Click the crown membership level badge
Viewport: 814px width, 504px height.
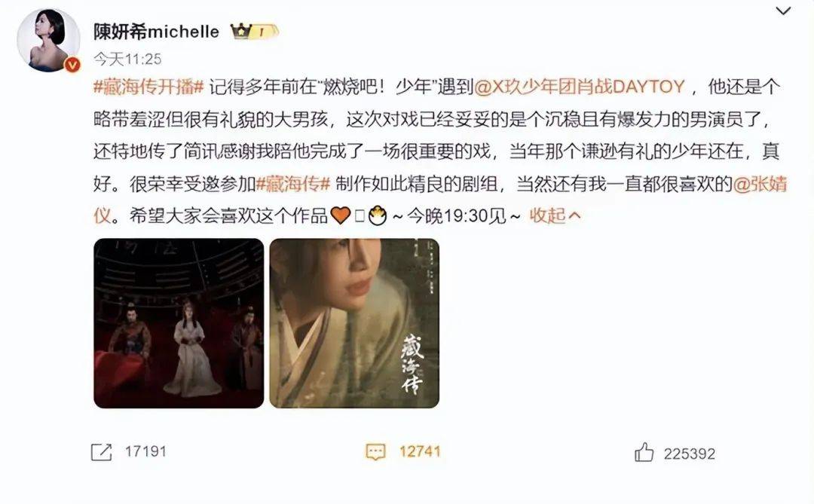255,32
